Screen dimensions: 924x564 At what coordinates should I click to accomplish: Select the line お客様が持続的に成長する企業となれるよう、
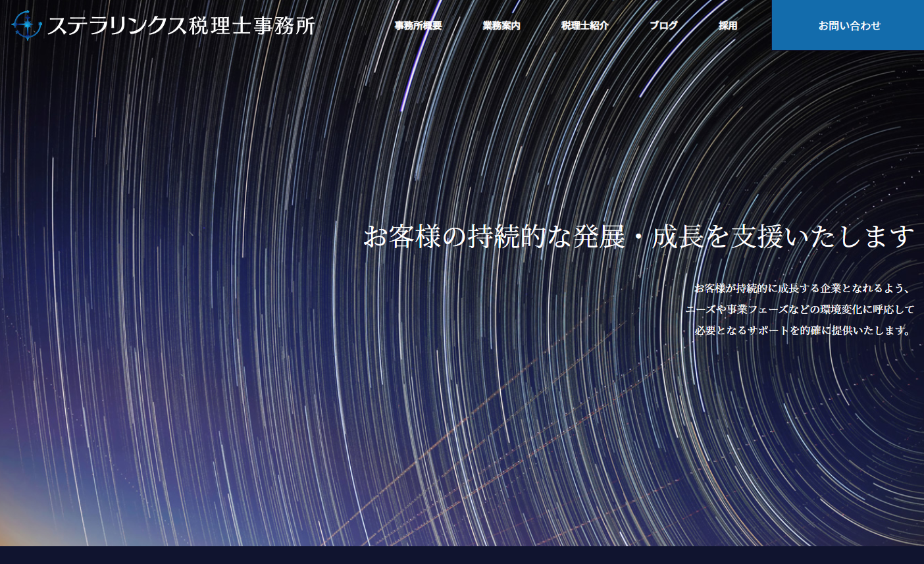pos(804,288)
